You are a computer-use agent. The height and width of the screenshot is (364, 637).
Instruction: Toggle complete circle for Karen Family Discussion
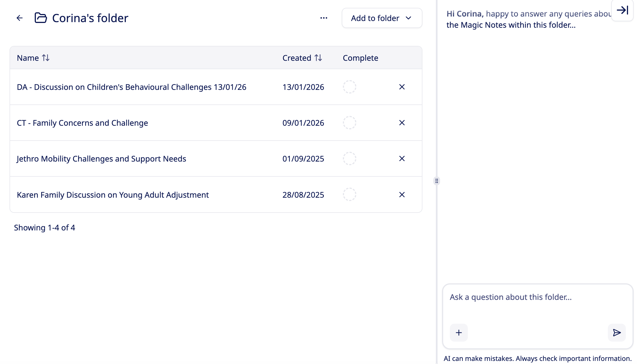tap(349, 195)
